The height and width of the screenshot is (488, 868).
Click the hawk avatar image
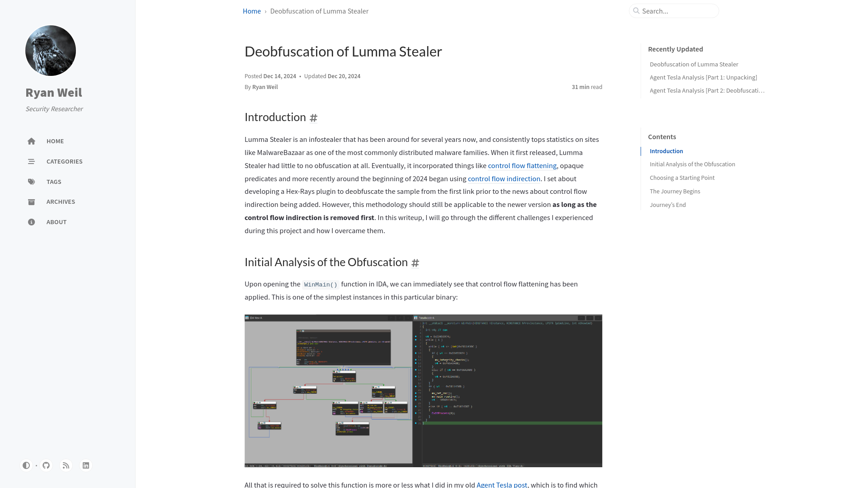click(x=51, y=51)
